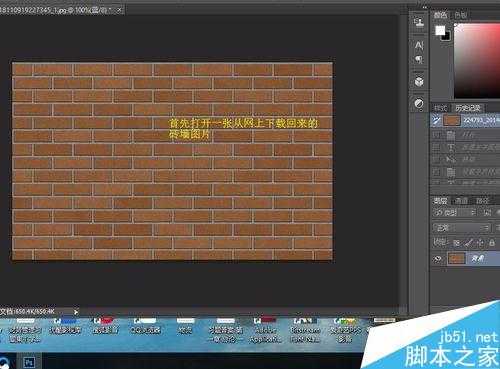Image resolution: width=500 pixels, height=369 pixels.
Task: Open the 正常 blend mode dropdown
Action: coord(462,228)
